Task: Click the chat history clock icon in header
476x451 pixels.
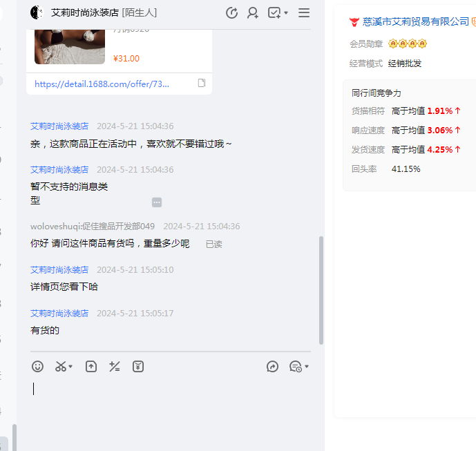Action: pyautogui.click(x=232, y=12)
